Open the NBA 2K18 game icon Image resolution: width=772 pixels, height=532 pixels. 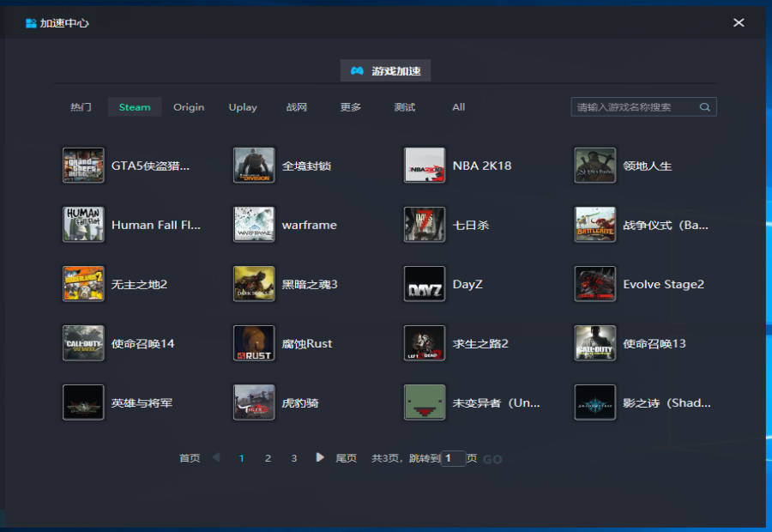pos(425,166)
